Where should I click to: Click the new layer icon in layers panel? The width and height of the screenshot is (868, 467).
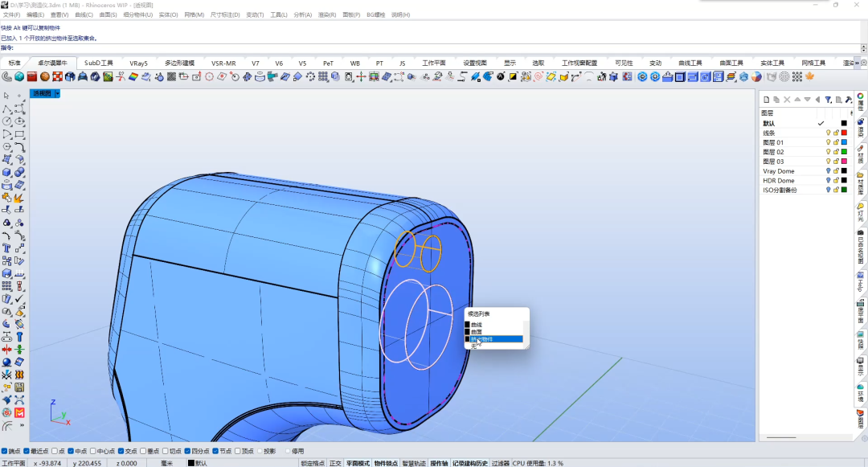click(x=766, y=100)
